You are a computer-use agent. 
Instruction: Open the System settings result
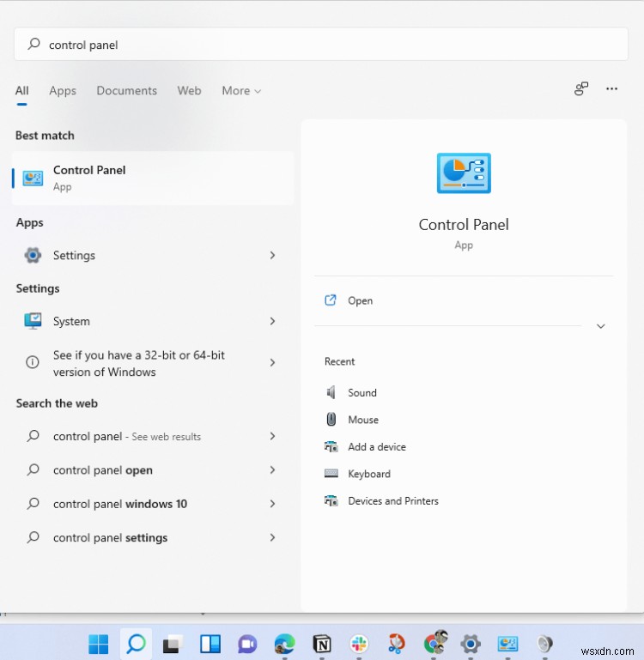(153, 321)
